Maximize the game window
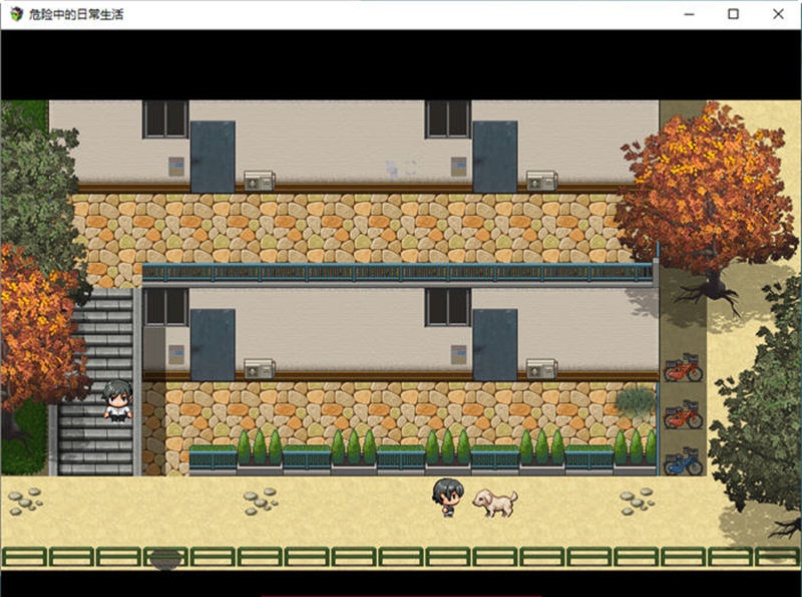 click(x=733, y=15)
